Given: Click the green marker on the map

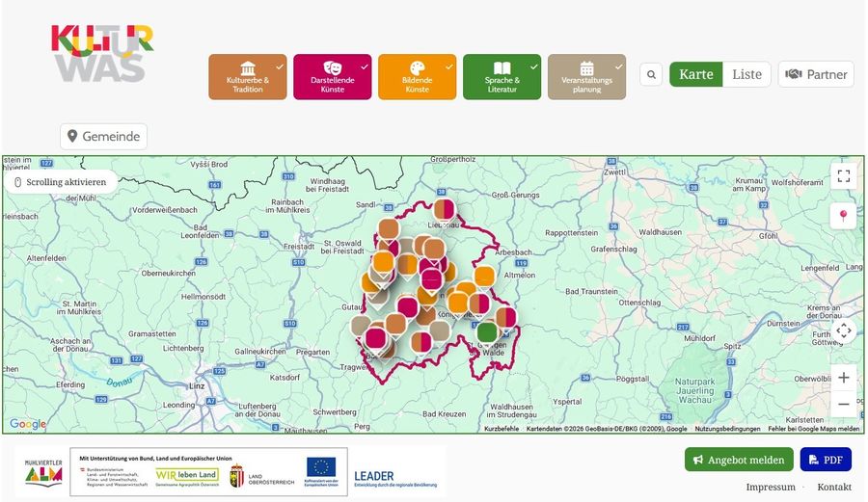Looking at the screenshot, I should [x=487, y=331].
